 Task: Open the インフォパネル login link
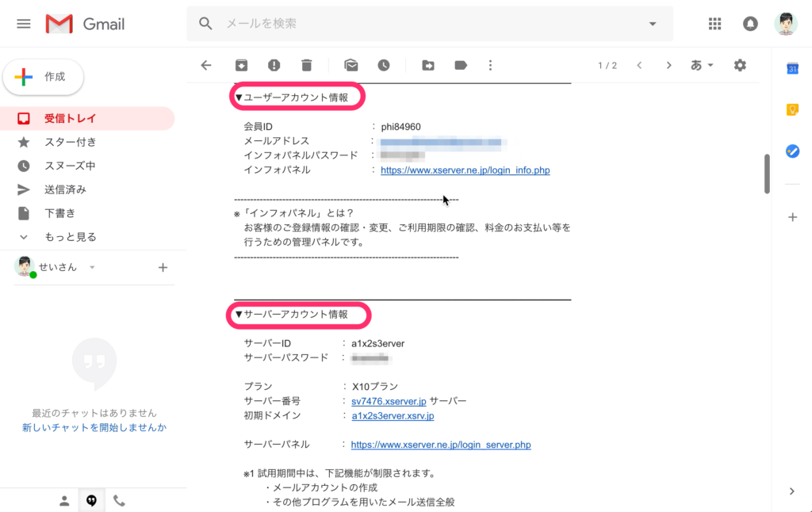coord(465,170)
